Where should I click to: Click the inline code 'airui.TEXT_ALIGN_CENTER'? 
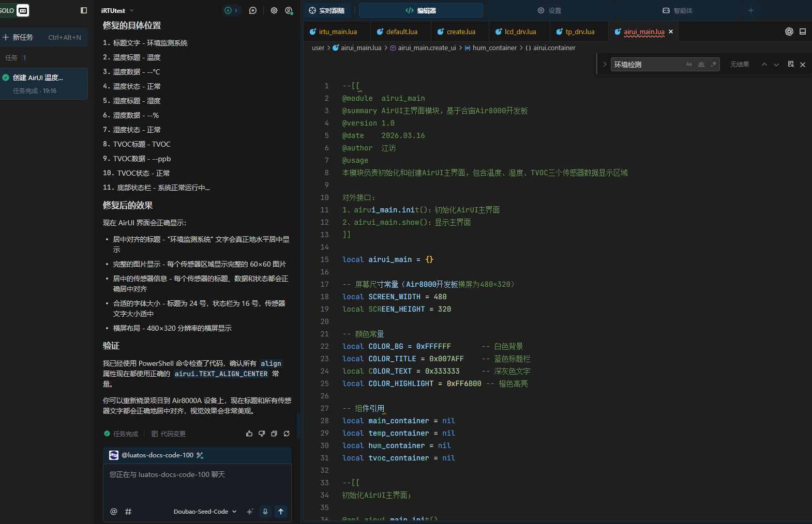[x=221, y=374]
